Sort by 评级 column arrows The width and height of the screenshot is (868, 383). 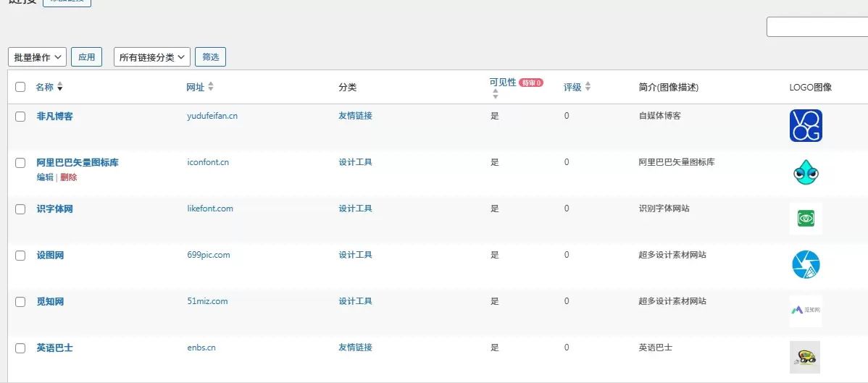(588, 87)
